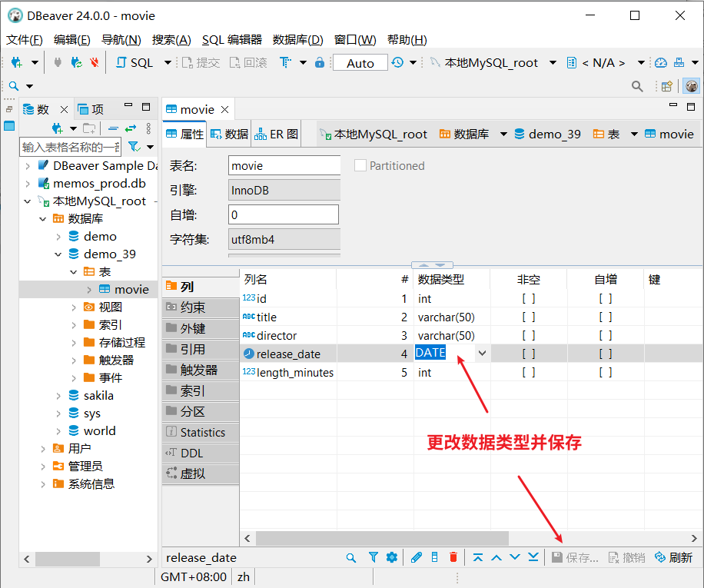Open the 帮助(H) menu

407,40
